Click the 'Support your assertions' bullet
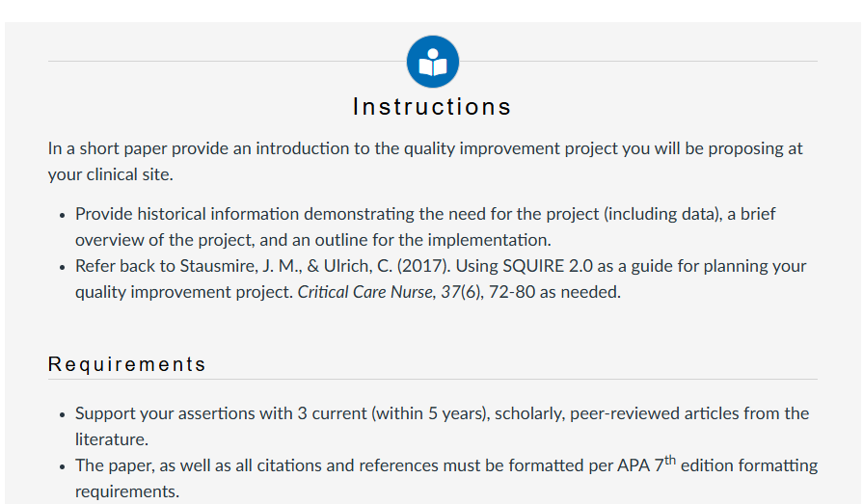The image size is (863, 504). click(x=442, y=426)
